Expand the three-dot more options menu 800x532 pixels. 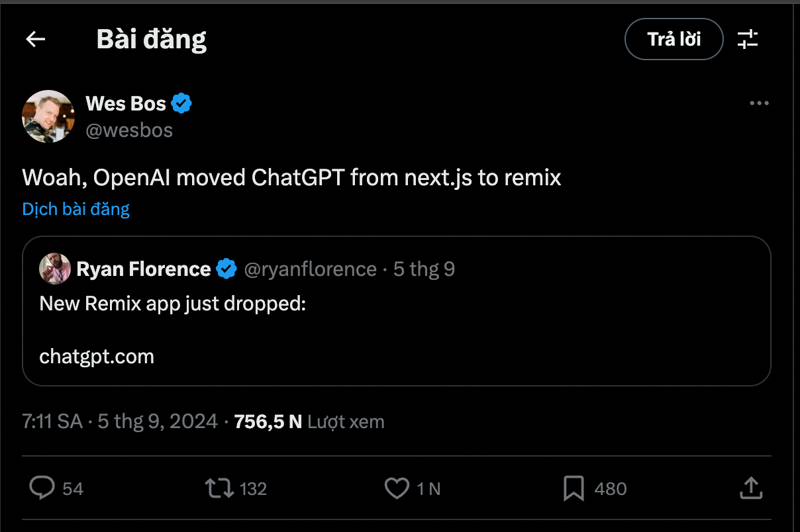tap(759, 104)
